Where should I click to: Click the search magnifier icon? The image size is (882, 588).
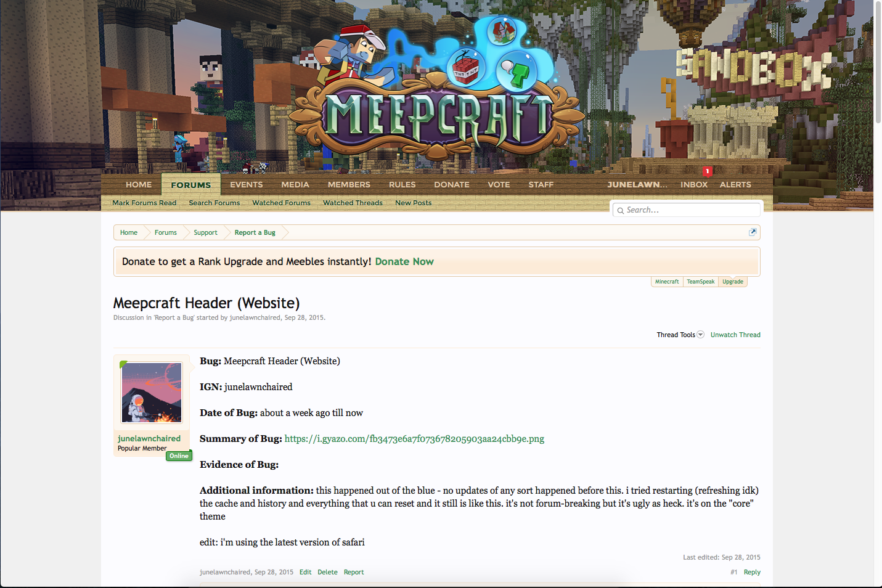click(x=621, y=211)
